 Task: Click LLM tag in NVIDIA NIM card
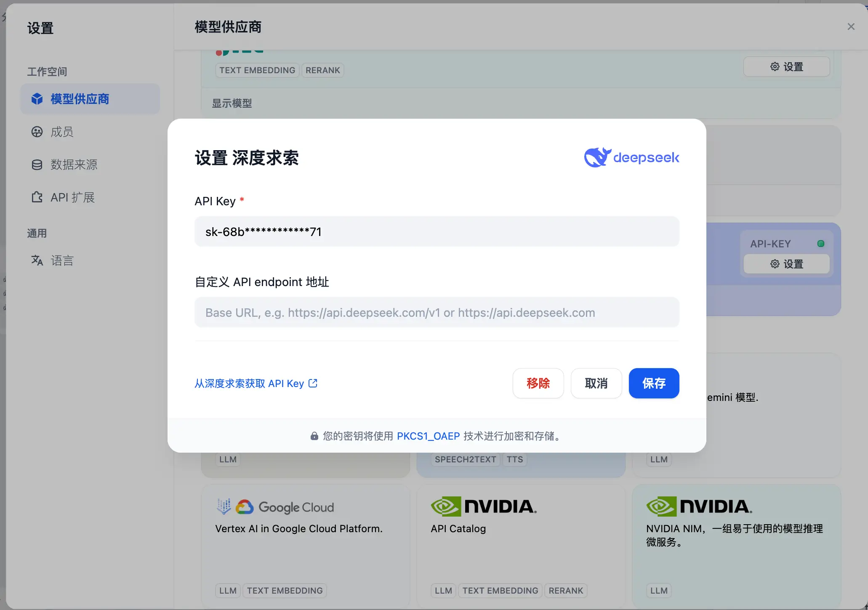[x=659, y=591]
